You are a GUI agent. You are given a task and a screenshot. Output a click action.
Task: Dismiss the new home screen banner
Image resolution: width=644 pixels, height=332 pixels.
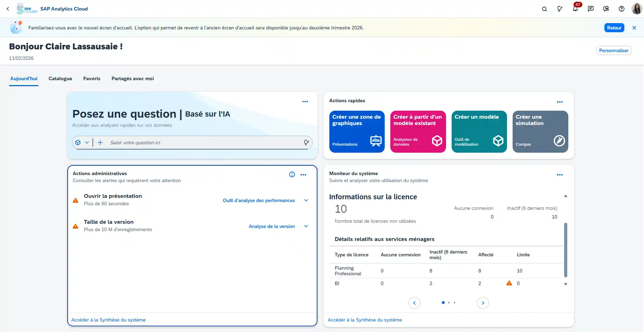pos(634,28)
